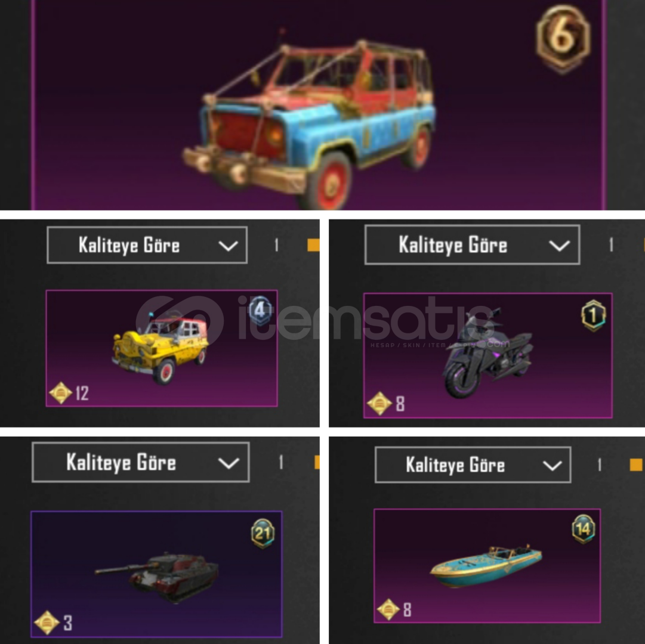The height and width of the screenshot is (644, 645).
Task: Click the gold coin icon on motorcycle card
Action: pos(379,403)
